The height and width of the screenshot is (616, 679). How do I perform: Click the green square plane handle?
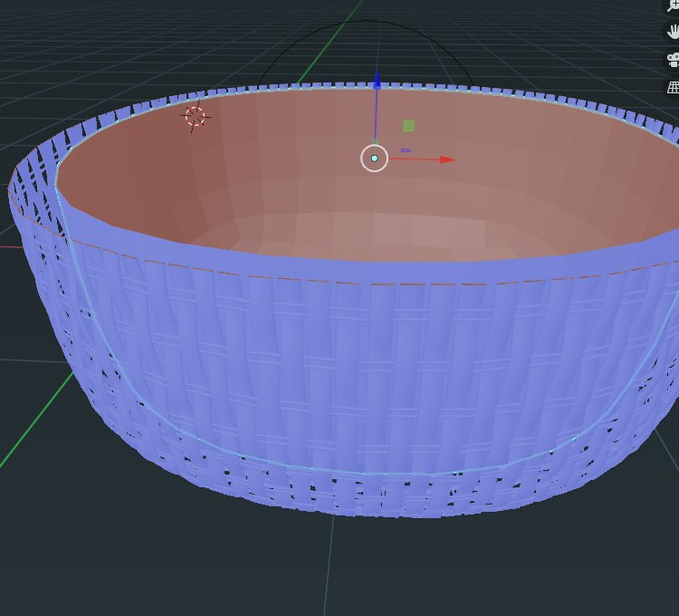(408, 126)
